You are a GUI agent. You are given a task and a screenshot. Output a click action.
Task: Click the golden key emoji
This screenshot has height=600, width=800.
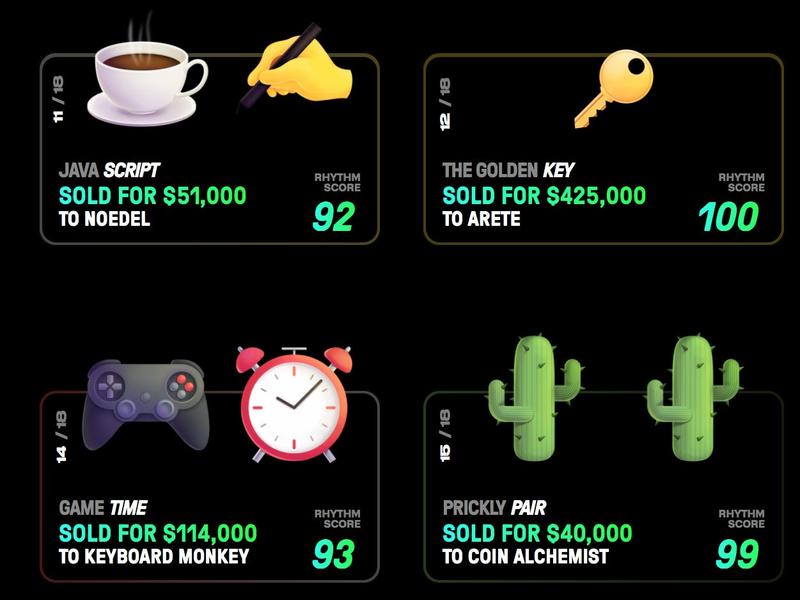click(x=614, y=89)
